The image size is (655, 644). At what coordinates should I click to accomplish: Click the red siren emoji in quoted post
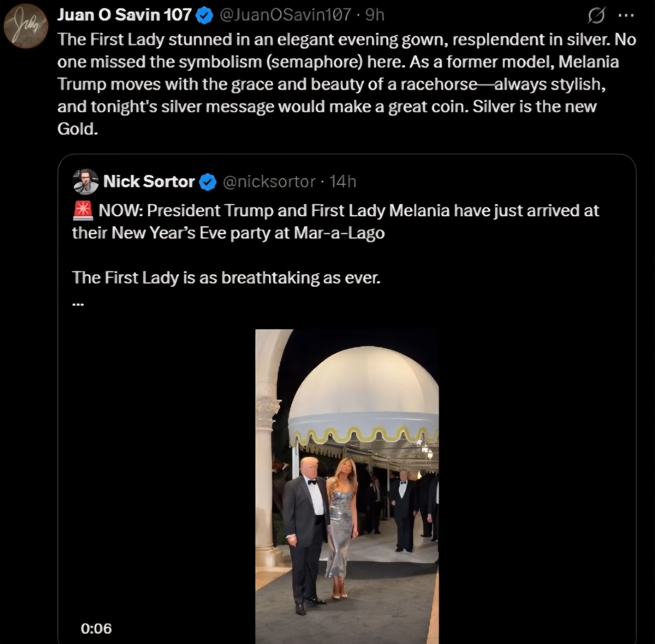[x=82, y=210]
